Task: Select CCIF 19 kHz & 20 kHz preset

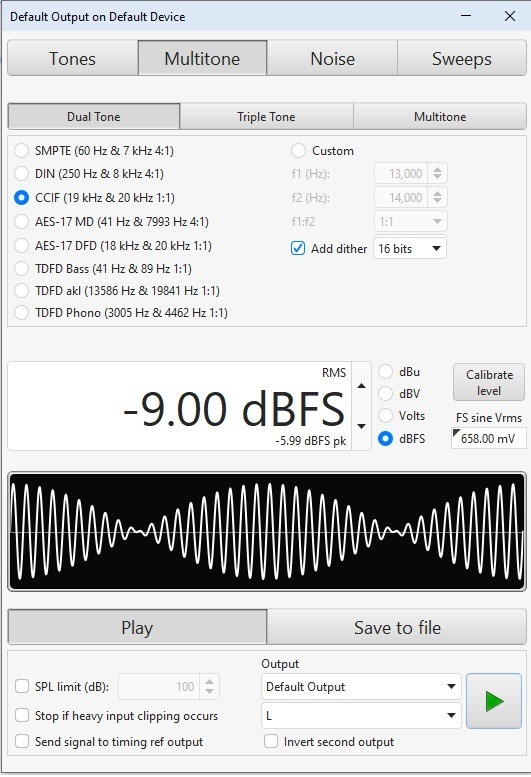Action: (x=95, y=198)
